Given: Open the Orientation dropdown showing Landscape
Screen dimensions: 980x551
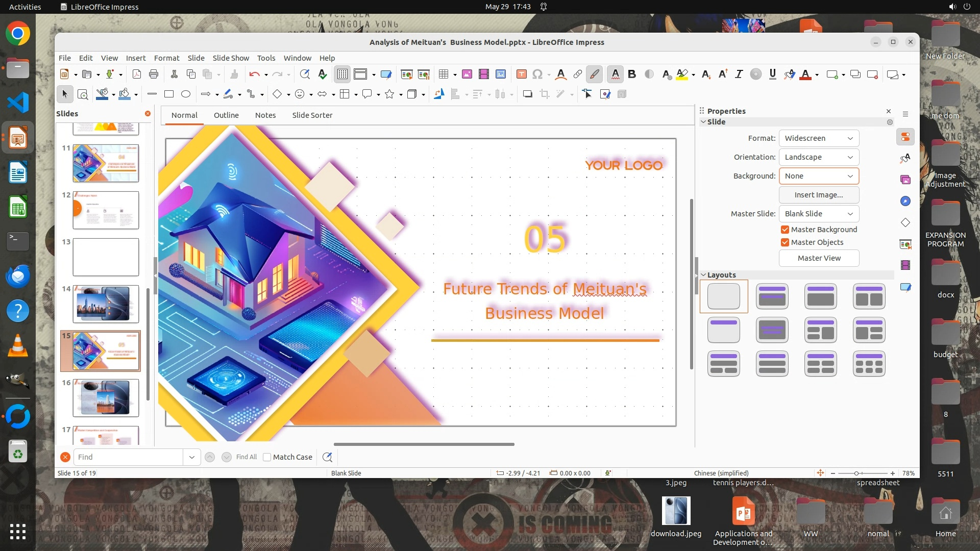Looking at the screenshot, I should click(x=819, y=157).
